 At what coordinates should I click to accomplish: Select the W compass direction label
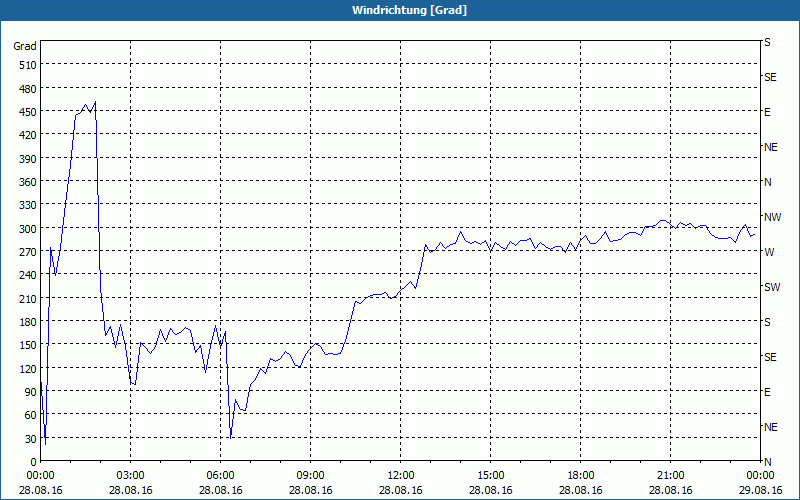tap(769, 252)
